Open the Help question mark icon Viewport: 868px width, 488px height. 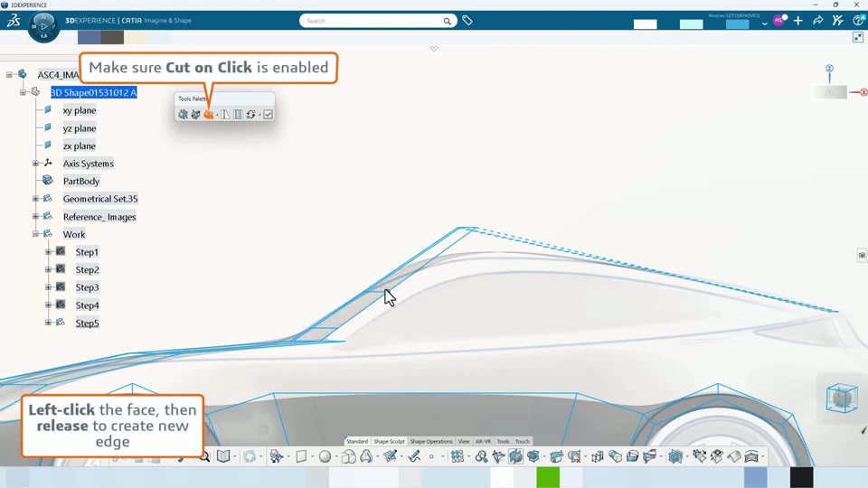click(858, 21)
